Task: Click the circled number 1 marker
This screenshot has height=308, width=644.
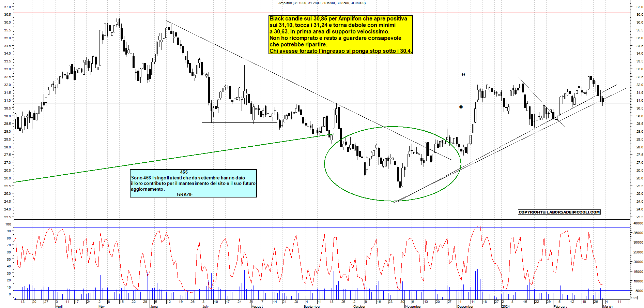Action: click(x=461, y=107)
